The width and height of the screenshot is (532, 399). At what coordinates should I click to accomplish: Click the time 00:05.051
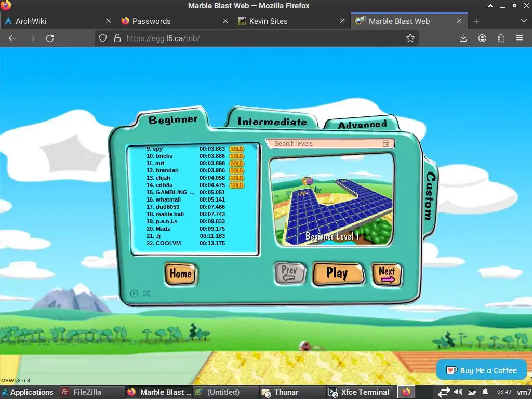coord(212,192)
